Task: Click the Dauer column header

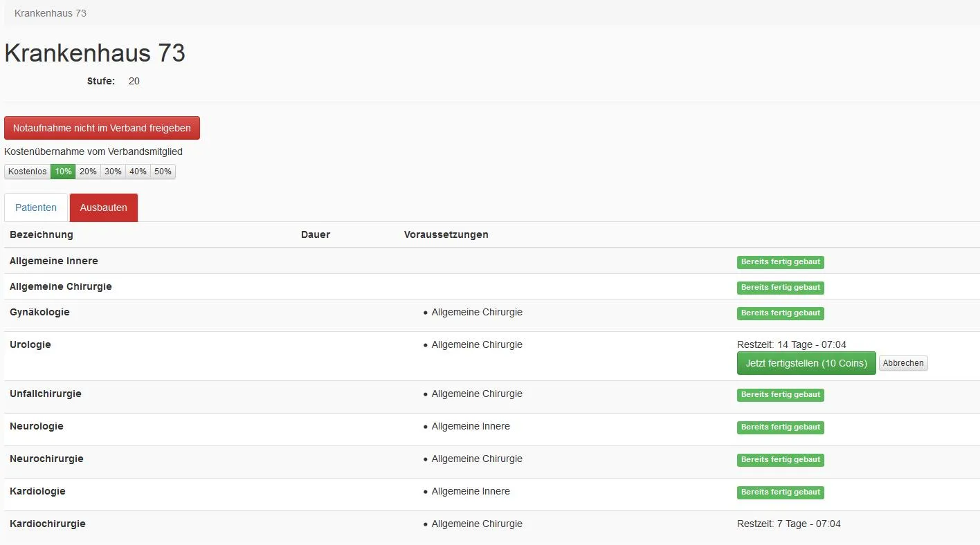Action: point(316,234)
